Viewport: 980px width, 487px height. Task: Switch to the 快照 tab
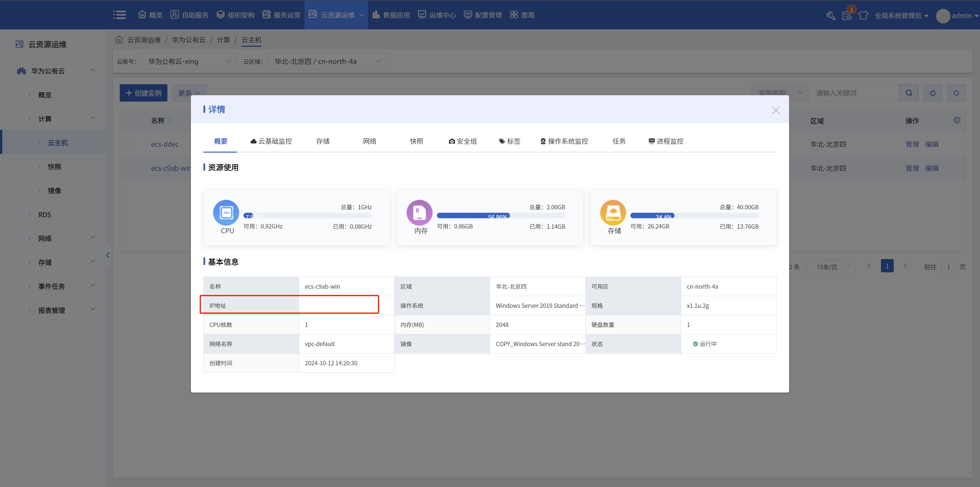416,141
